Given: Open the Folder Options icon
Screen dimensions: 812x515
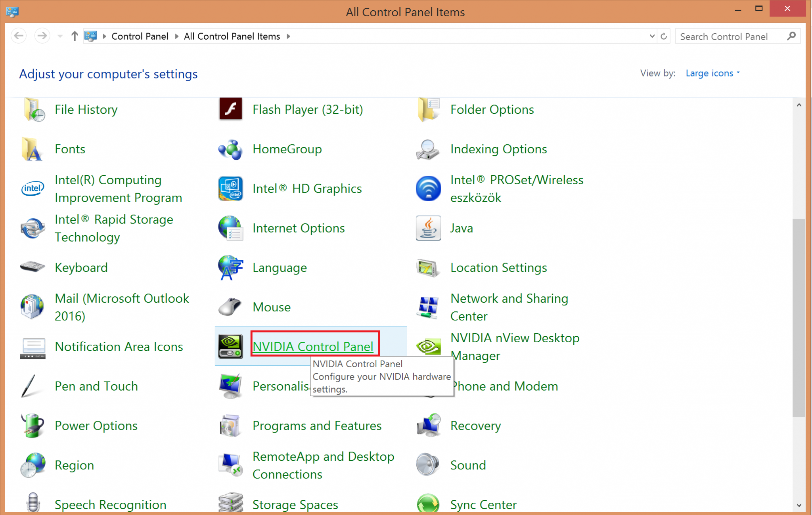Looking at the screenshot, I should tap(429, 110).
